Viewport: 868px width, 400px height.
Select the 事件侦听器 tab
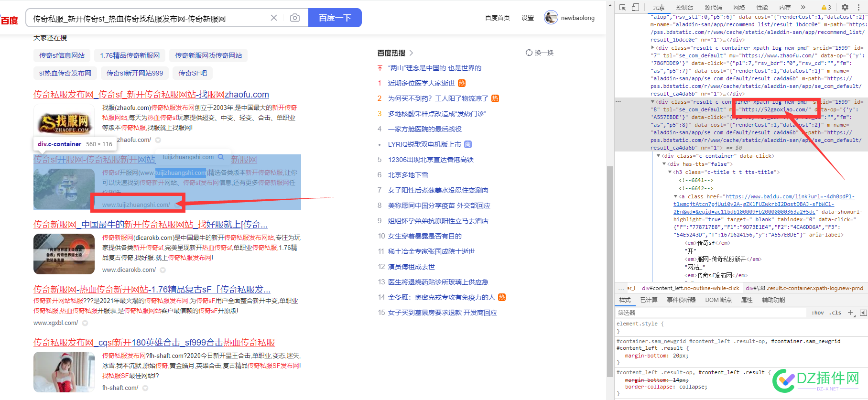681,300
